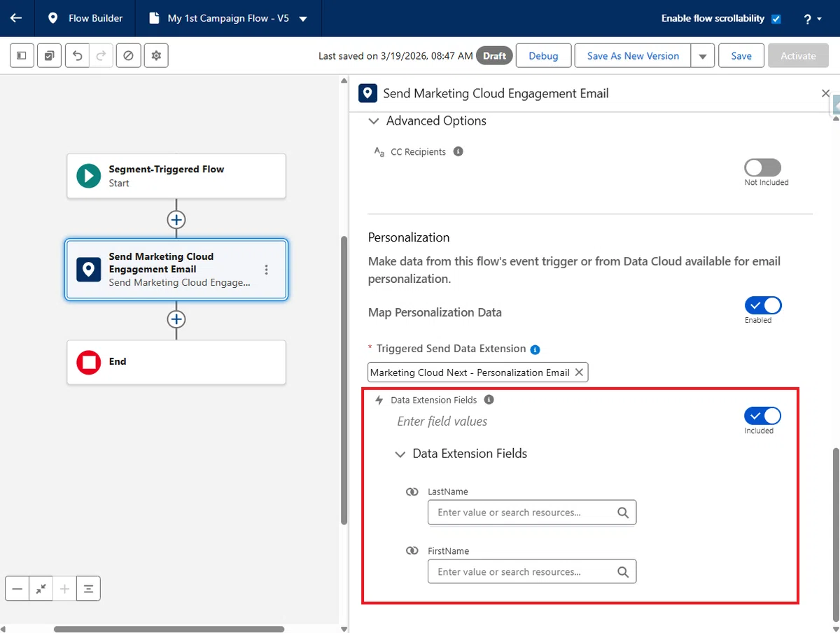This screenshot has width=840, height=633.
Task: Show info for Triggered Send Data Extension
Action: [535, 349]
